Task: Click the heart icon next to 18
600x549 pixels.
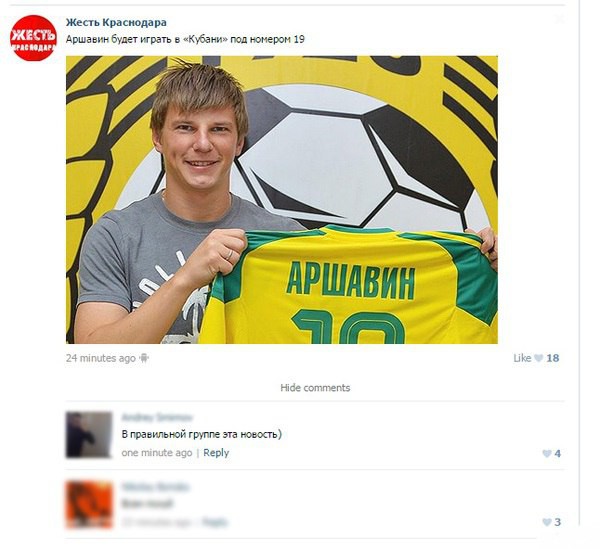Action: pos(538,358)
